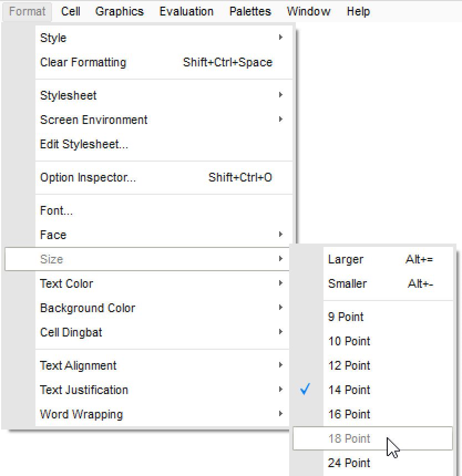Open the Help menu
The height and width of the screenshot is (476, 462).
click(x=358, y=11)
